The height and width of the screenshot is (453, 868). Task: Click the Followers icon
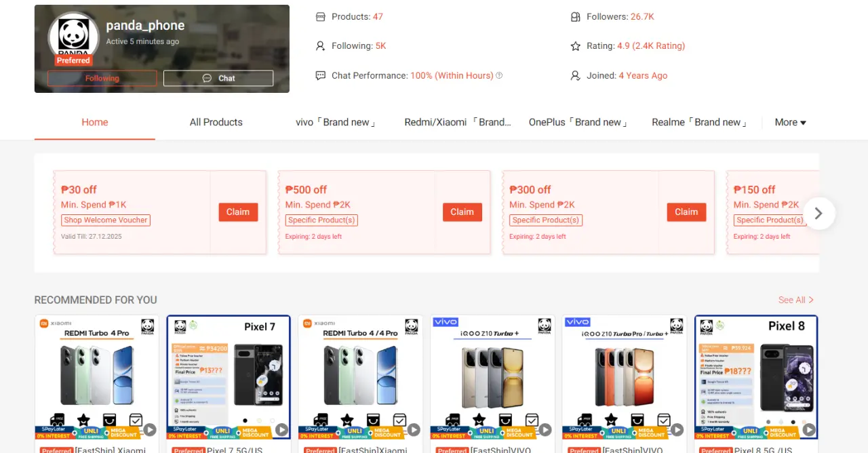576,17
